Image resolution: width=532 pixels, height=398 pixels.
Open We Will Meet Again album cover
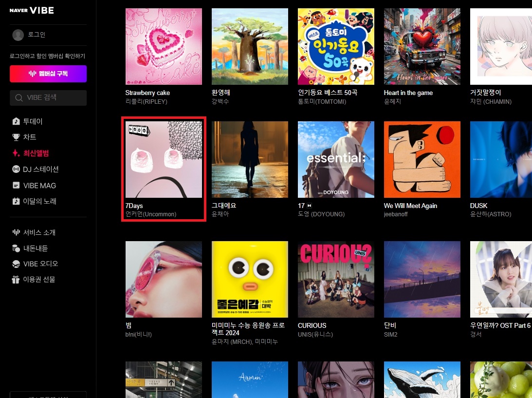pyautogui.click(x=422, y=160)
